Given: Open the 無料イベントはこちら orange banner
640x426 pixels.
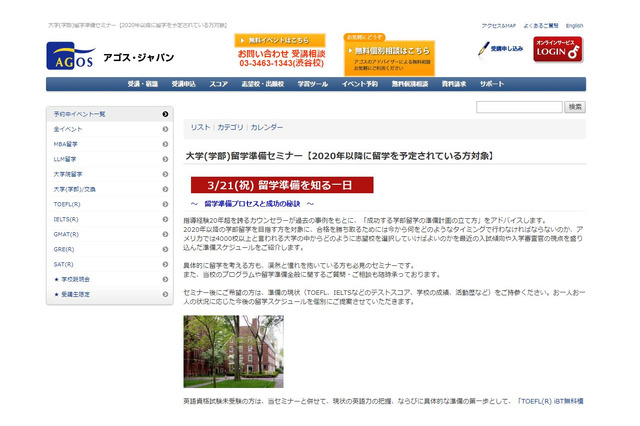Looking at the screenshot, I should pyautogui.click(x=280, y=40).
